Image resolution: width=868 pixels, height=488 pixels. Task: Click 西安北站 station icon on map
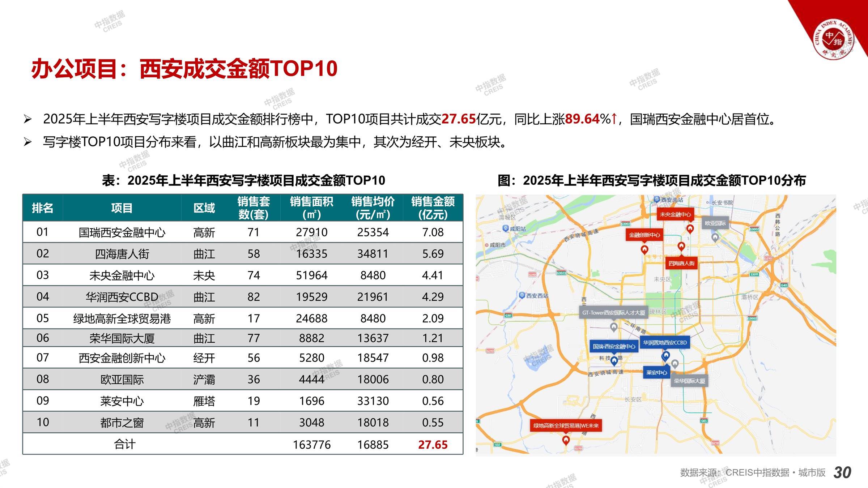click(x=657, y=199)
